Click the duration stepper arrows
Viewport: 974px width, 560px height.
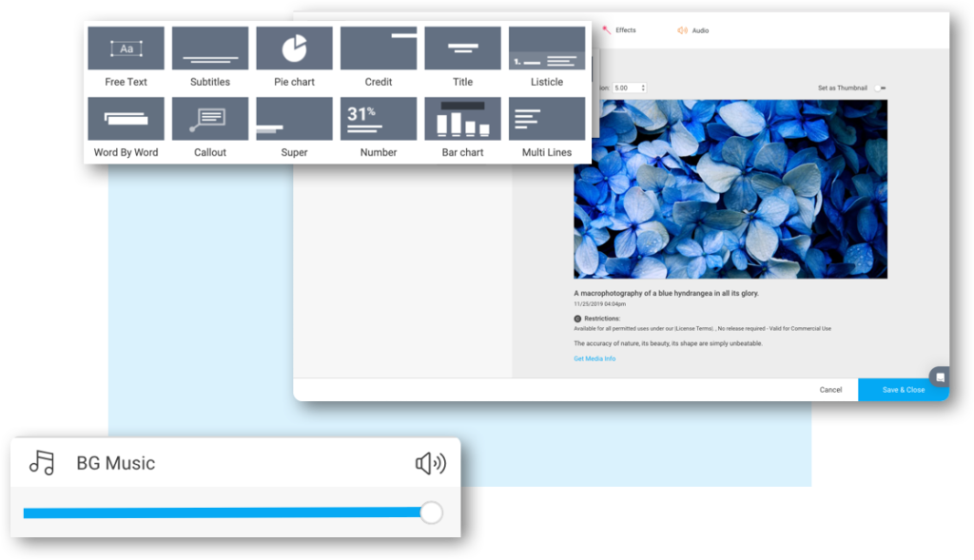point(644,88)
